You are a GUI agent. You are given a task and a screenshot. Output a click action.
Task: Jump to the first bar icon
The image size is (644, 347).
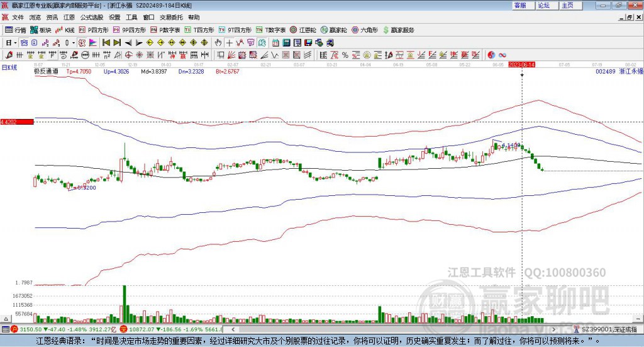click(x=106, y=43)
